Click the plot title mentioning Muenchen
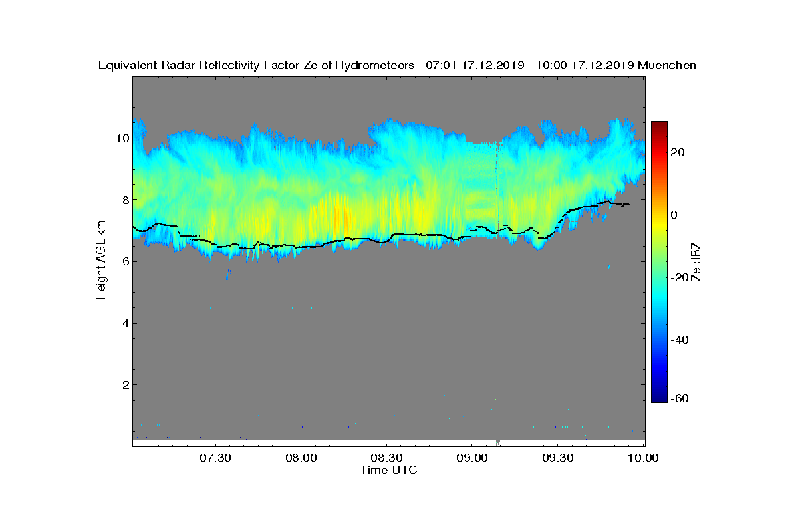 coord(397,65)
